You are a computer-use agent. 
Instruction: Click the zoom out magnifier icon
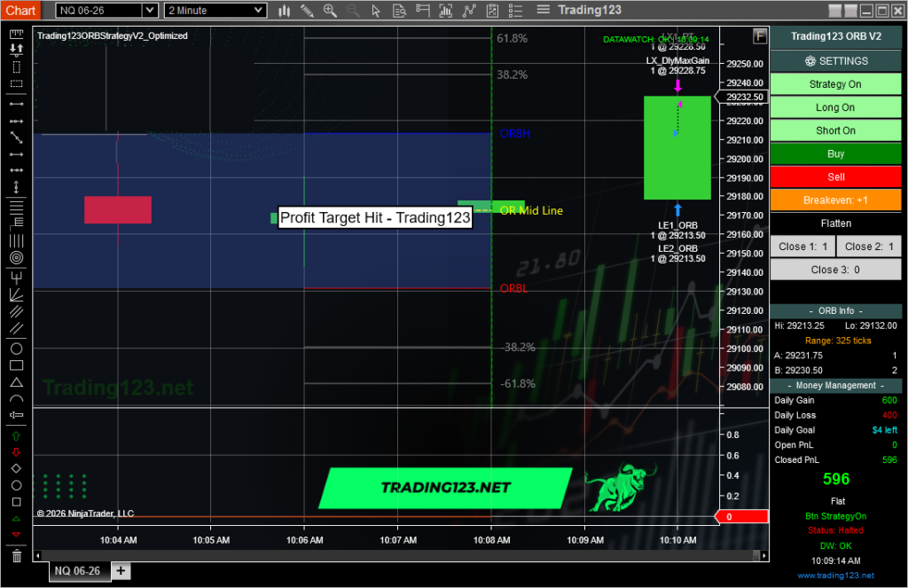pos(353,11)
